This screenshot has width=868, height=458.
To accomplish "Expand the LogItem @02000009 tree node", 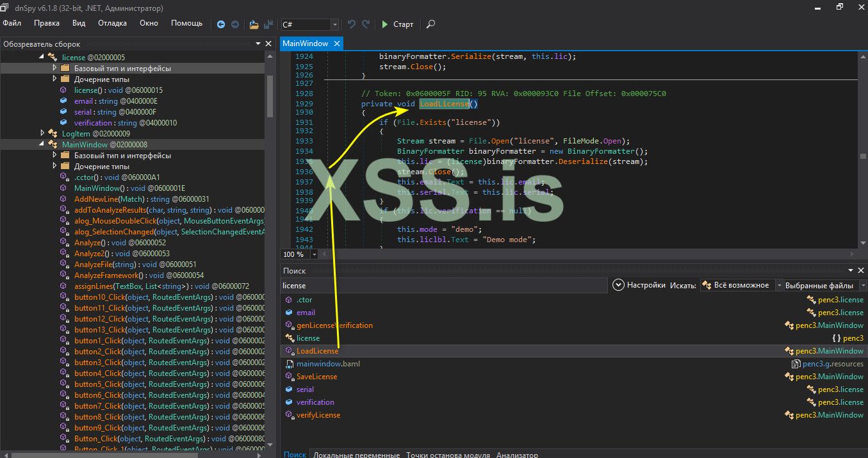I will click(42, 133).
